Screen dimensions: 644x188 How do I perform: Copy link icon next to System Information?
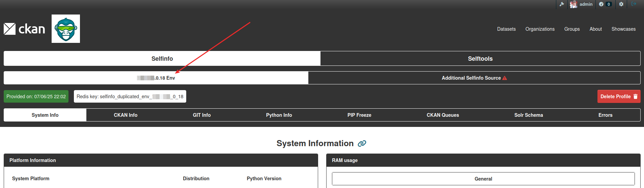coord(362,143)
